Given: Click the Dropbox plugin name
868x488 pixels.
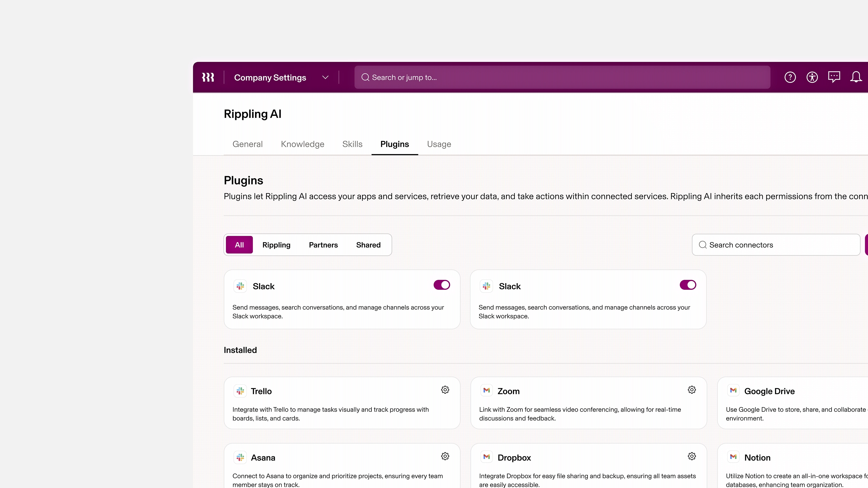Looking at the screenshot, I should tap(514, 458).
